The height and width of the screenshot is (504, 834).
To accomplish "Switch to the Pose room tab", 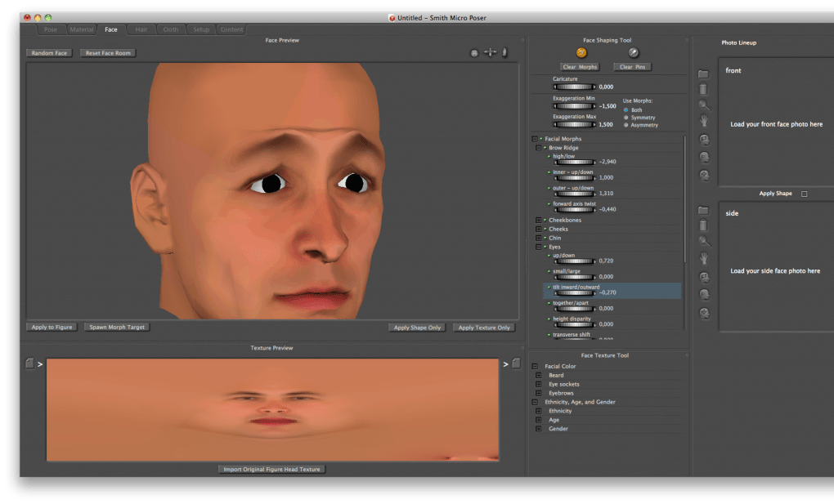I will [x=51, y=29].
